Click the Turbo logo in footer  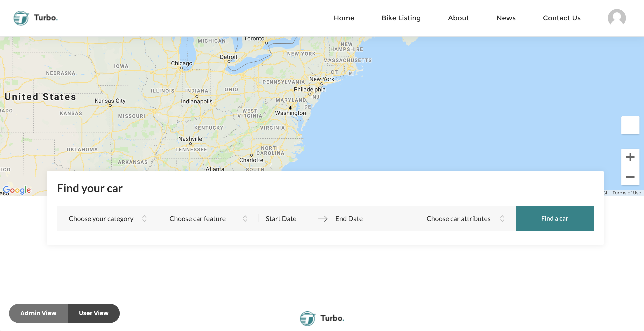[x=322, y=318]
